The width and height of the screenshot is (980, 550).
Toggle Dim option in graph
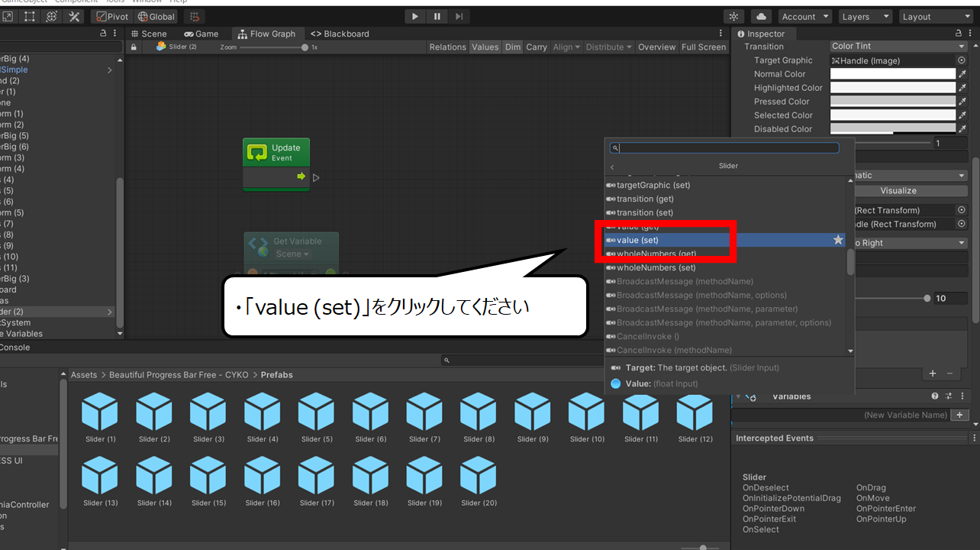[x=513, y=47]
